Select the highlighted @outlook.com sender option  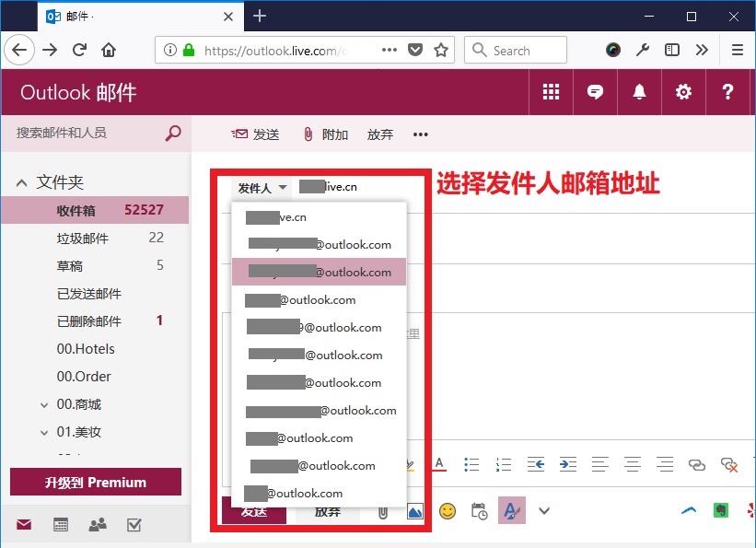(320, 272)
